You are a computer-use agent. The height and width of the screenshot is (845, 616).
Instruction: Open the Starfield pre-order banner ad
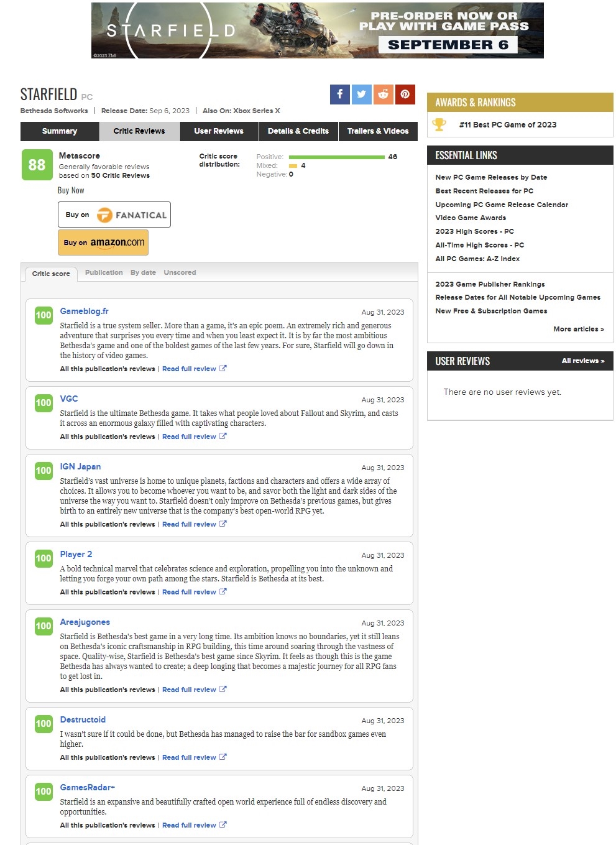(x=318, y=30)
